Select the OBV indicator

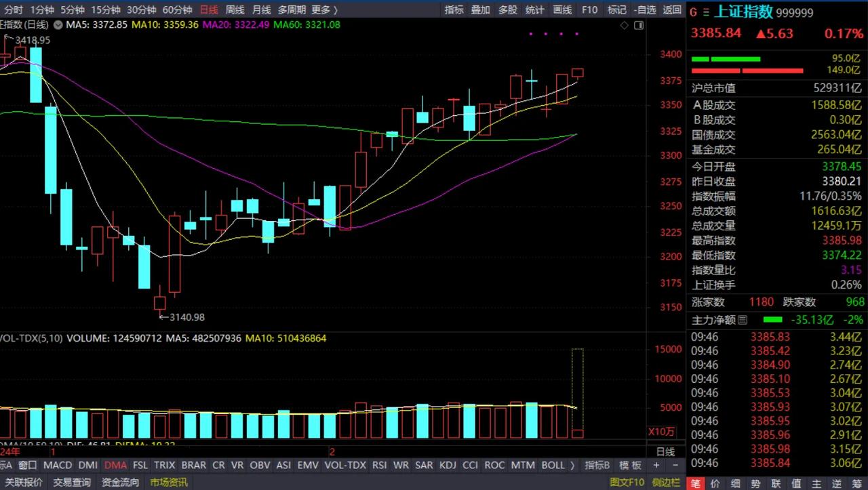[x=260, y=466]
